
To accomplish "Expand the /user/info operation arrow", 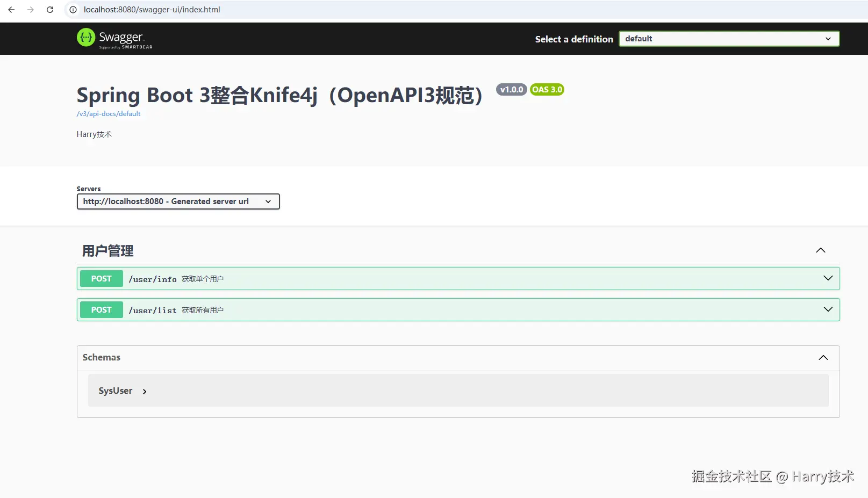I will 828,278.
